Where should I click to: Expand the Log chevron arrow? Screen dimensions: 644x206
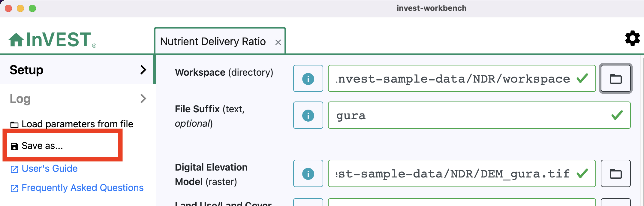[143, 98]
